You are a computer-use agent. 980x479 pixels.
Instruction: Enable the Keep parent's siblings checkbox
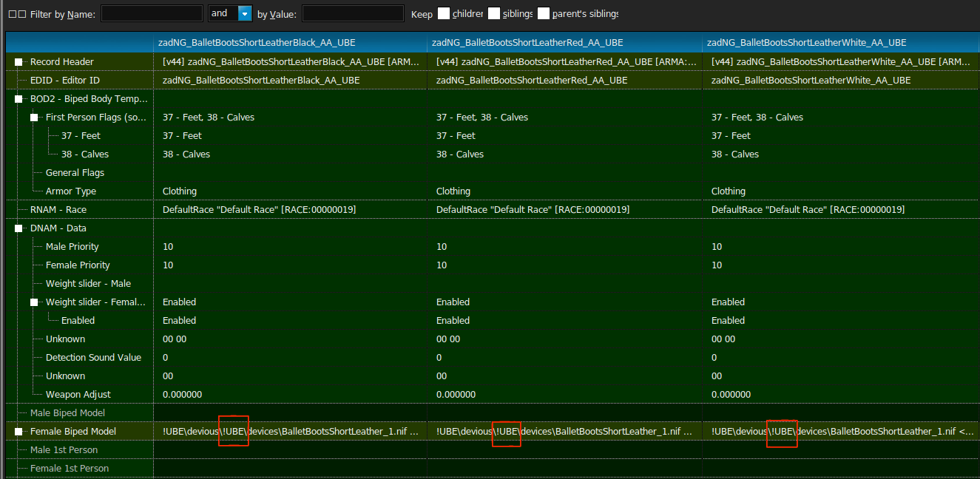pos(544,13)
